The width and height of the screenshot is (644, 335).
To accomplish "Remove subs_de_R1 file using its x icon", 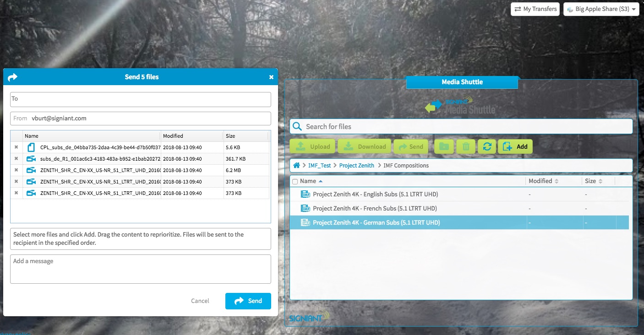I will coord(16,159).
